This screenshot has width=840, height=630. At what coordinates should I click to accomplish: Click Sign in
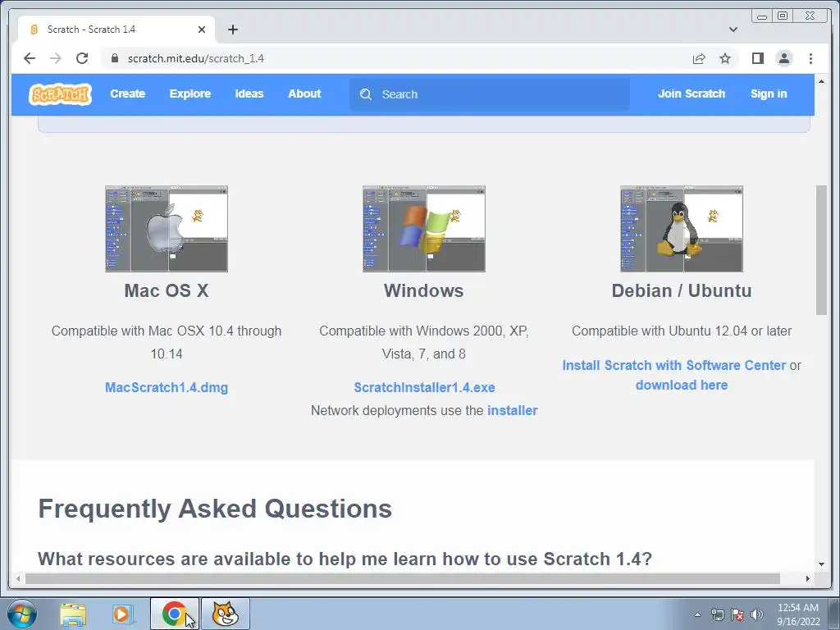[769, 94]
